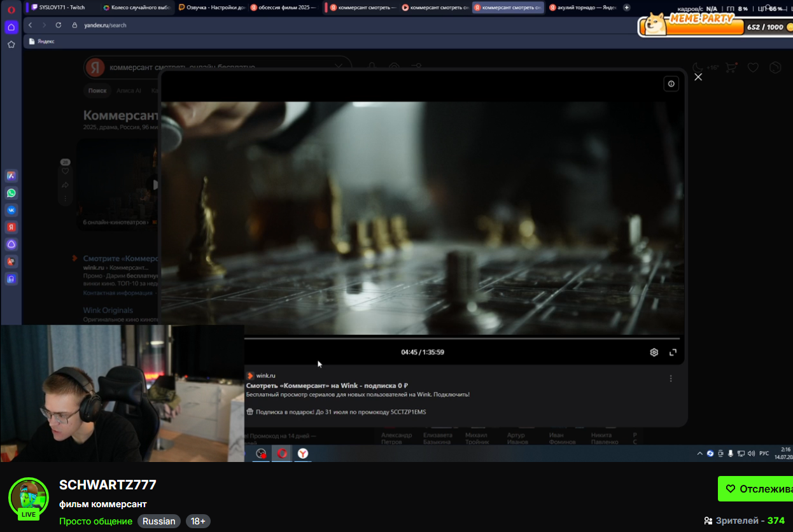Click the Коммерсант film title heading
The width and height of the screenshot is (793, 532).
click(121, 115)
